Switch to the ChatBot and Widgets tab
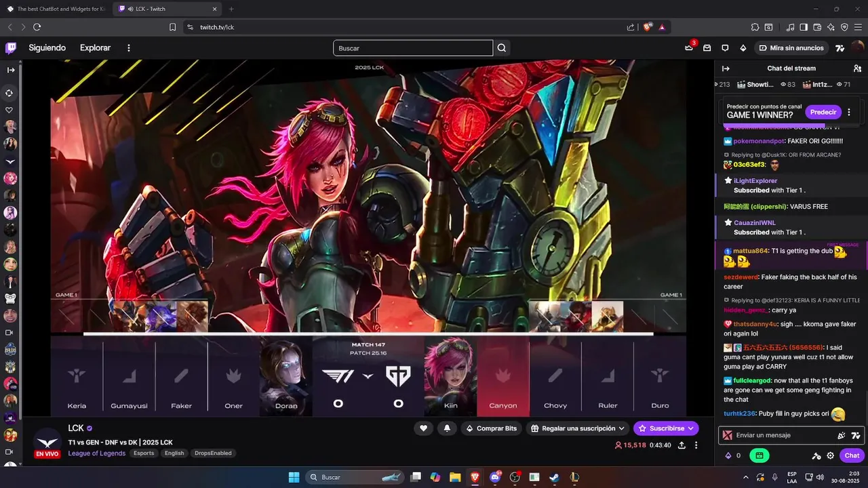This screenshot has width=868, height=488. point(56,9)
